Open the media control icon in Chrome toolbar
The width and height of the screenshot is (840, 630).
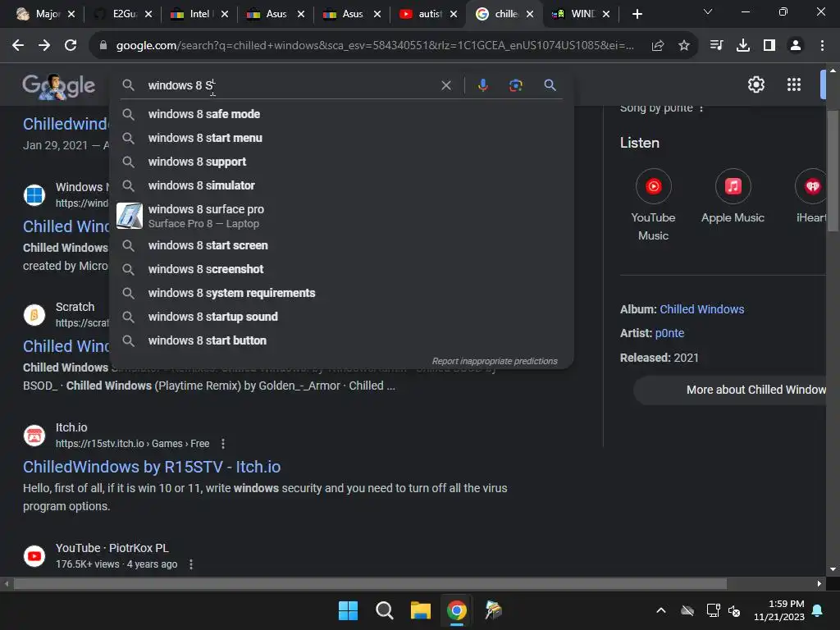[x=716, y=46]
